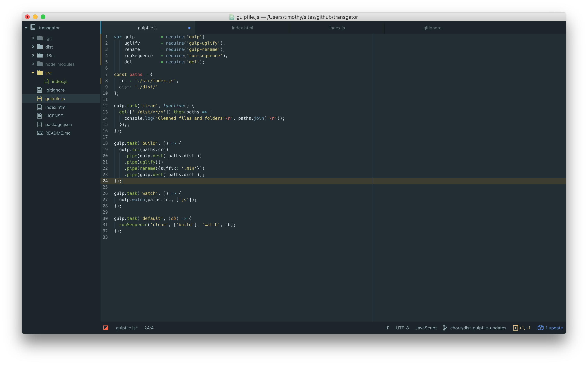Click line number 18 in the gutter
Viewport: 588px width, 365px height.
pos(105,143)
